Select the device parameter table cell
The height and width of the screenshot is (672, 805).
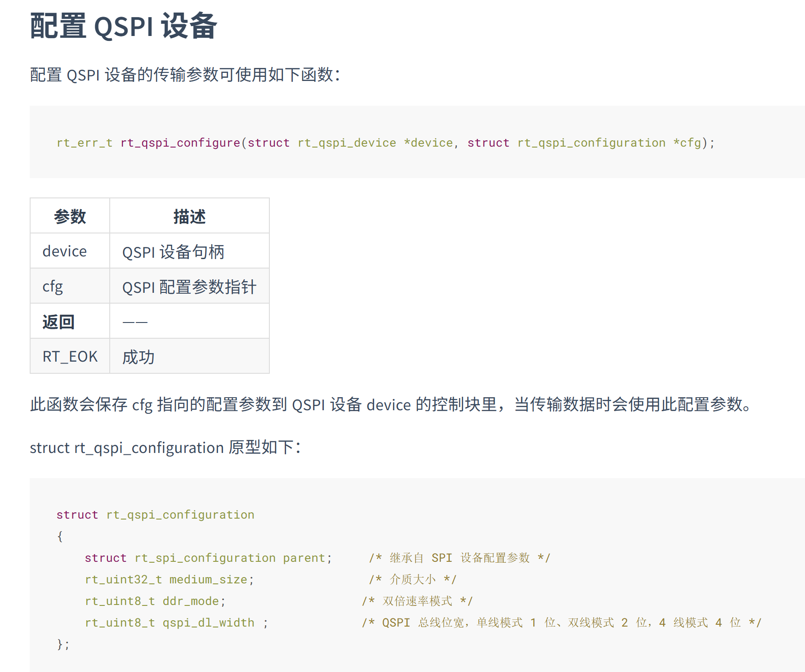[70, 251]
